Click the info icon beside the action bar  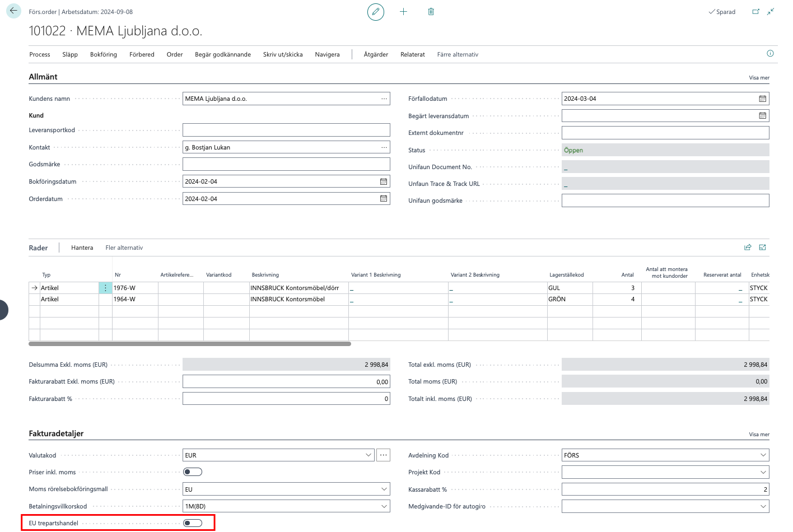click(770, 54)
